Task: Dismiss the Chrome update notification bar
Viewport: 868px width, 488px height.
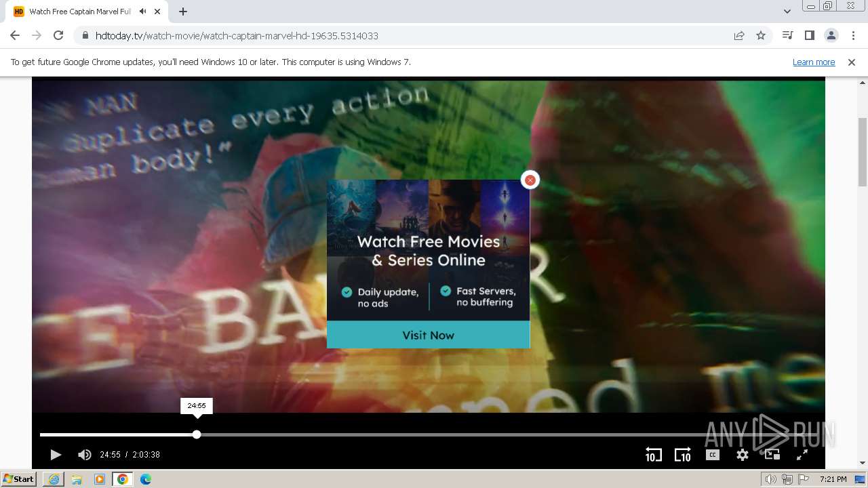Action: 852,62
